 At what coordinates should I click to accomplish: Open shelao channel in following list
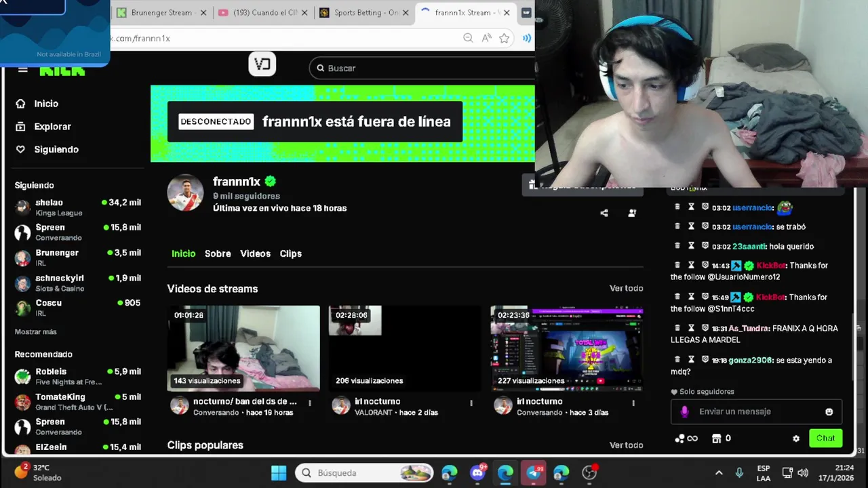point(78,207)
